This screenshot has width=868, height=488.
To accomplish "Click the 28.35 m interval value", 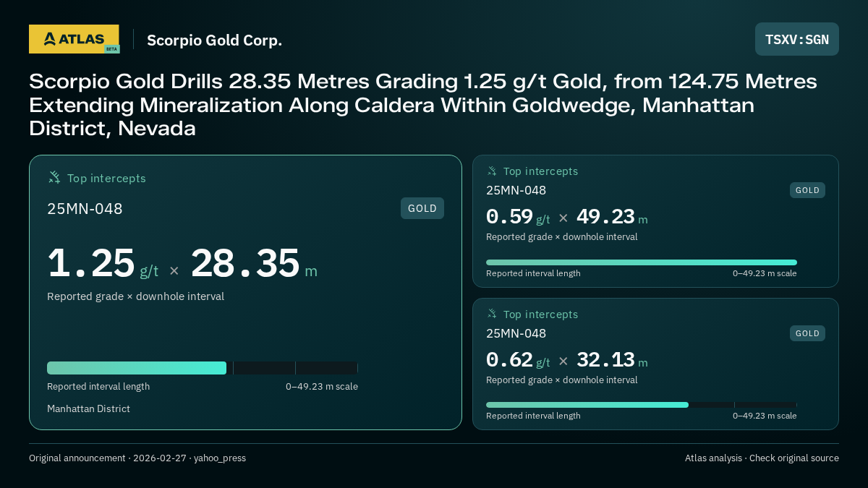I will coord(254,263).
